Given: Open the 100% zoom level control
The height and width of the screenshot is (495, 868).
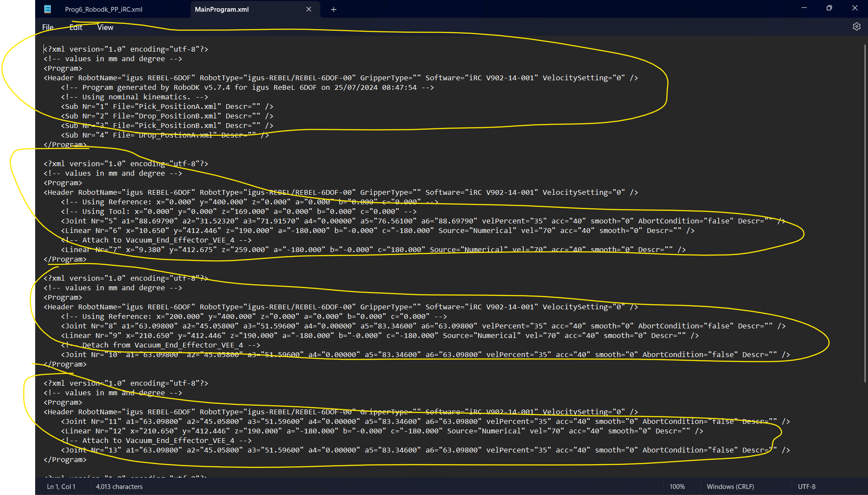Looking at the screenshot, I should pos(677,487).
